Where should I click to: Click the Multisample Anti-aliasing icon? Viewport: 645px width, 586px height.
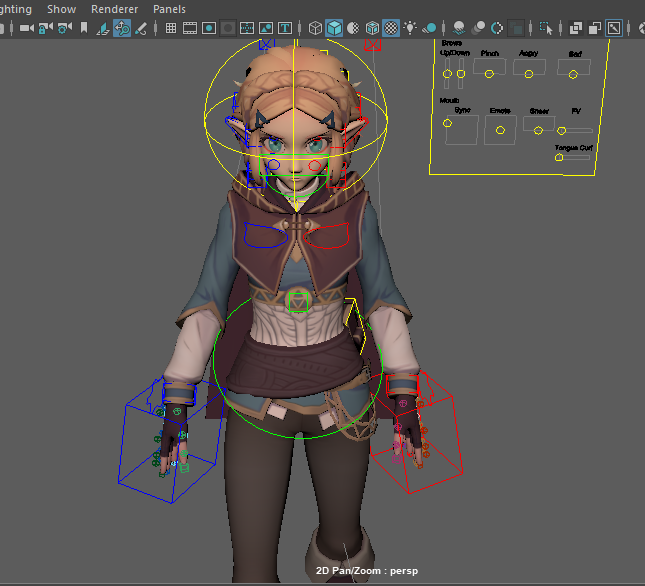click(497, 28)
